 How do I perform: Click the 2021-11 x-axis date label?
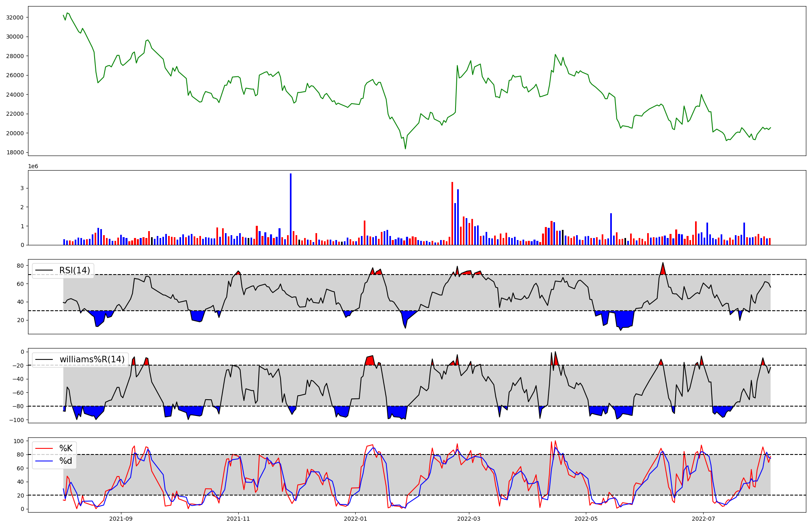[x=238, y=519]
